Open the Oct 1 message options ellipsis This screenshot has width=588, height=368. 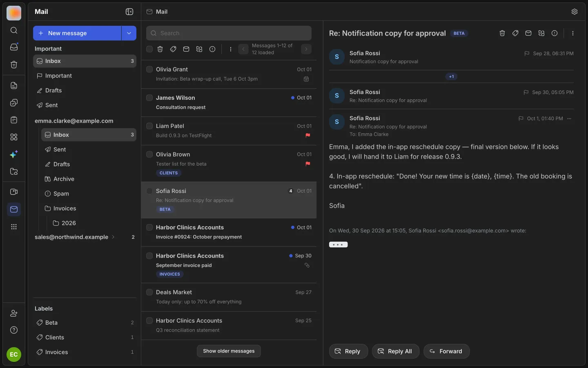pos(569,119)
